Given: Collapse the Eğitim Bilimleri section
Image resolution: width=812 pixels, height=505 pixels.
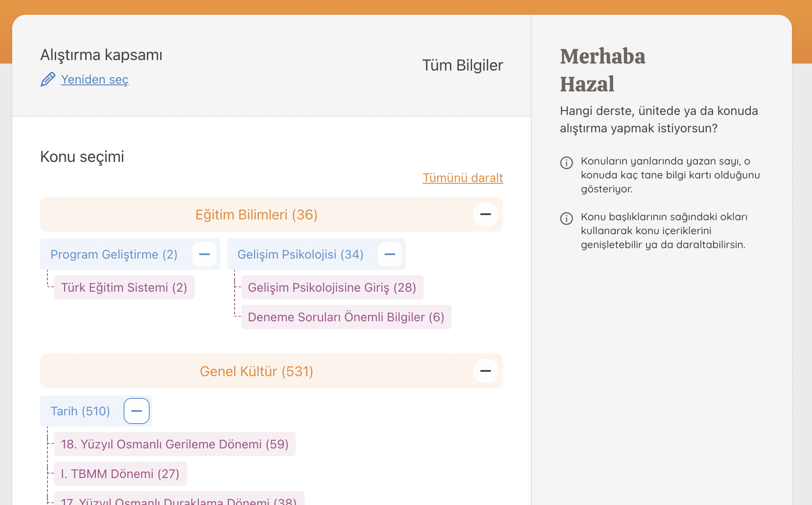Looking at the screenshot, I should point(485,214).
